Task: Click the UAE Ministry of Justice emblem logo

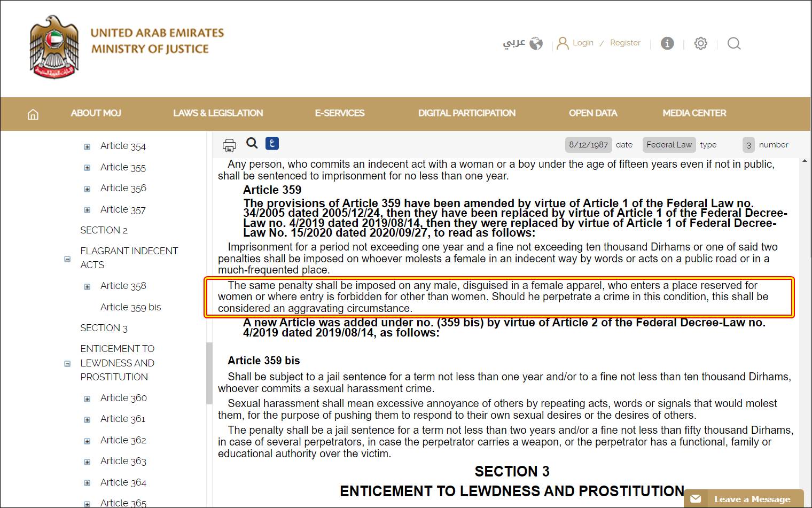Action: pos(54,47)
